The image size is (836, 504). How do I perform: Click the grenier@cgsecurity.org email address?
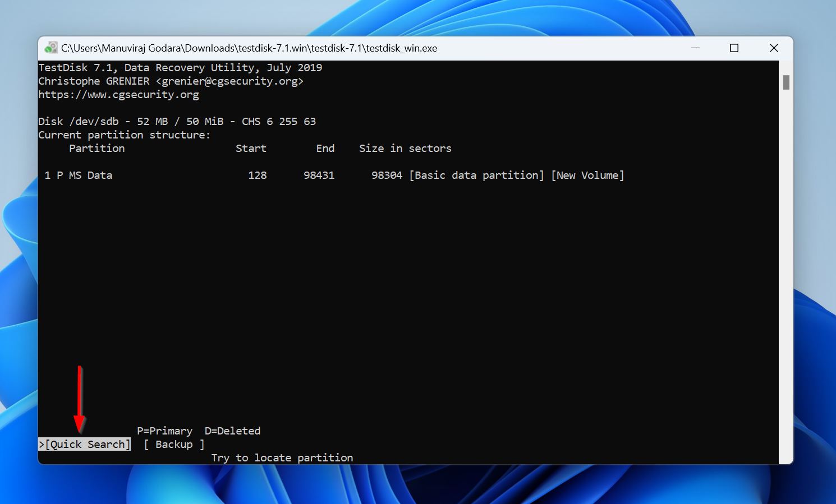(x=229, y=81)
